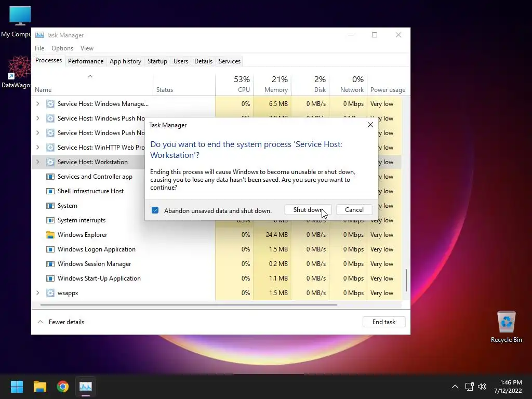
Task: Show hidden system tray icons
Action: click(x=455, y=387)
